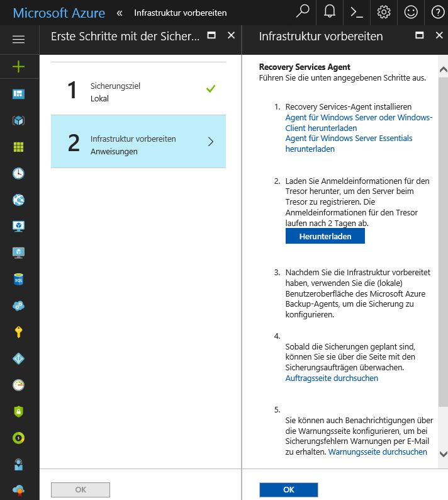
Task: Close the Infrastruktur vorbereiten blade
Action: click(x=439, y=35)
